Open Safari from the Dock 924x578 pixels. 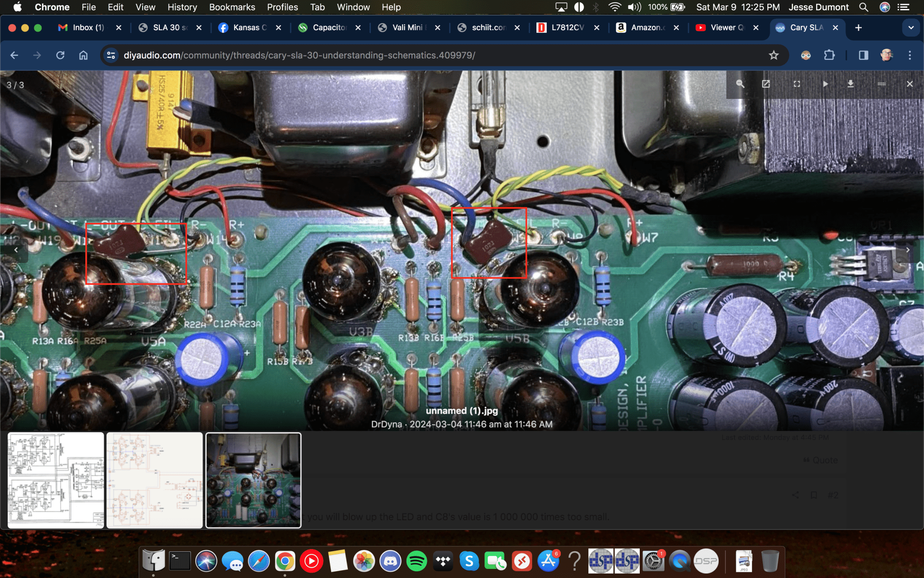[259, 561]
